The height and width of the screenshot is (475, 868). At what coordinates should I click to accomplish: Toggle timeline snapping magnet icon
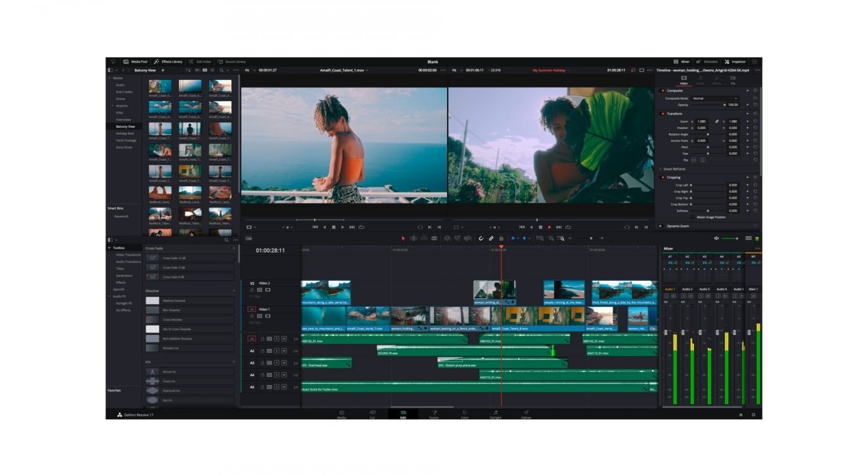(x=481, y=238)
